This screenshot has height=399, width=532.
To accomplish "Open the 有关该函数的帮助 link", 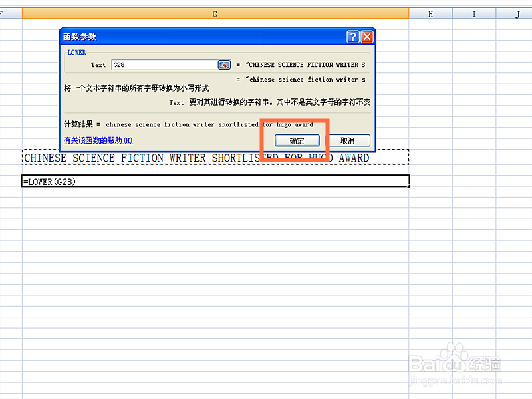I will click(98, 140).
